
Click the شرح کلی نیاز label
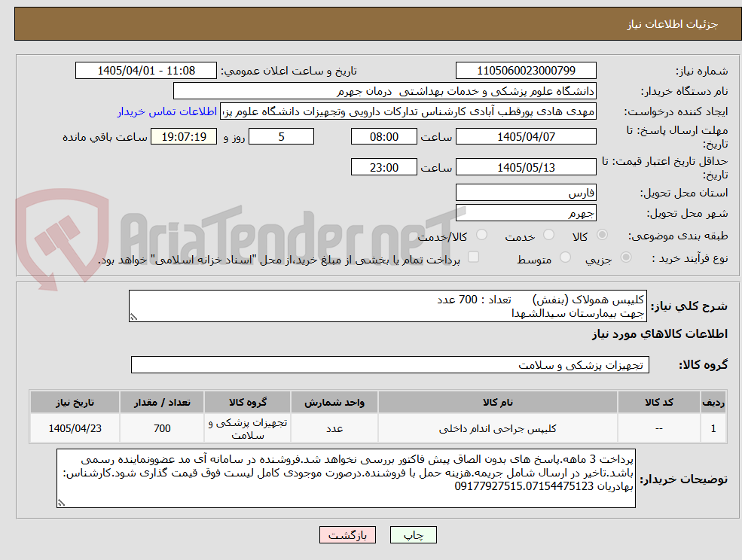pyautogui.click(x=689, y=306)
